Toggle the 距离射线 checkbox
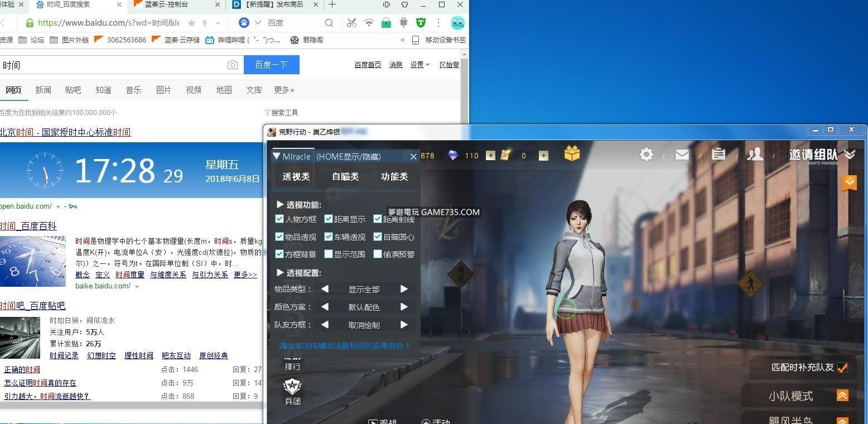This screenshot has width=868, height=424. click(378, 219)
